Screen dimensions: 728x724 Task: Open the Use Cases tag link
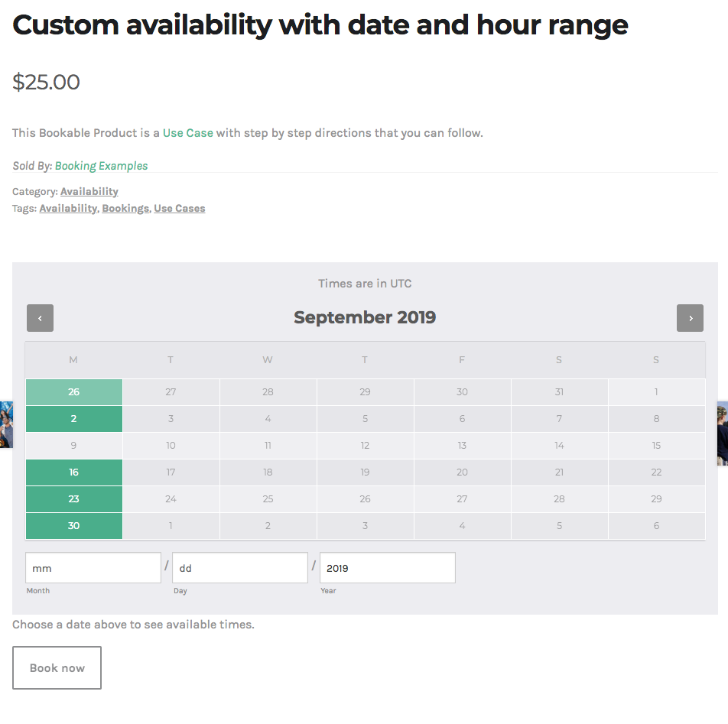180,209
